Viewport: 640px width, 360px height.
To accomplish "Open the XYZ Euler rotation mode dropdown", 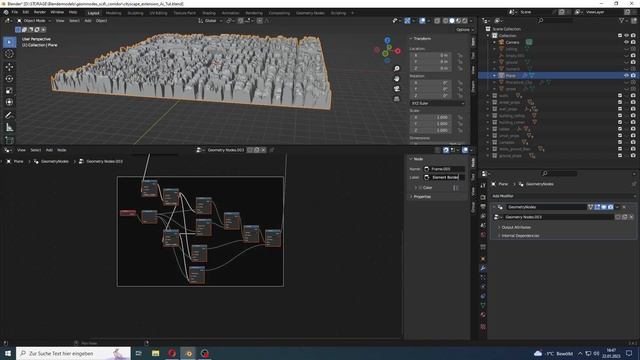I will [x=437, y=103].
